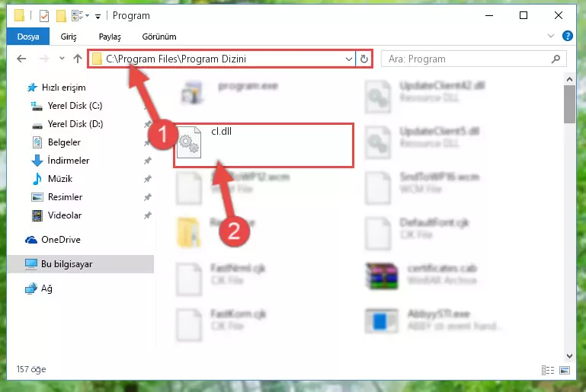Click the New folder quick access icon
Screen dimensions: 586x392
[61, 16]
